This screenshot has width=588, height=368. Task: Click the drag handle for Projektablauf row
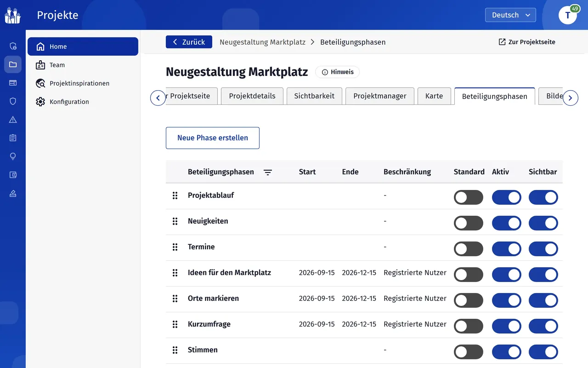(175, 195)
